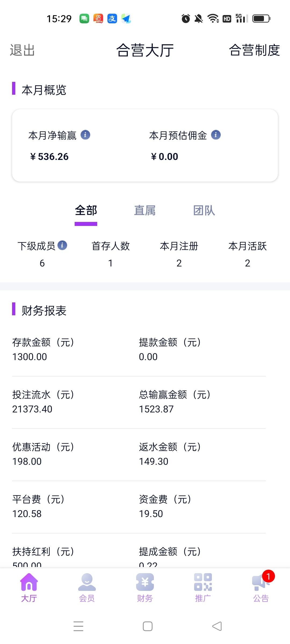Select the 全部 tab

click(x=86, y=211)
